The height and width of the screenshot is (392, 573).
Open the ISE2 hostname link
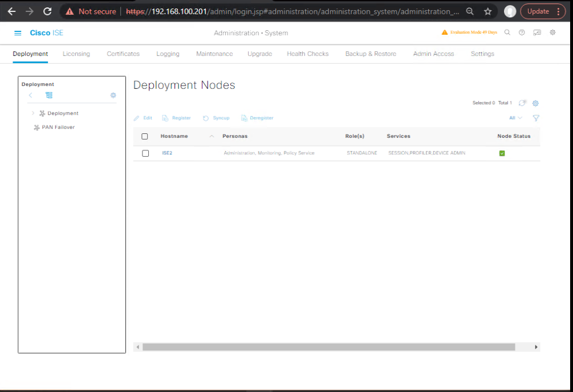tap(167, 153)
